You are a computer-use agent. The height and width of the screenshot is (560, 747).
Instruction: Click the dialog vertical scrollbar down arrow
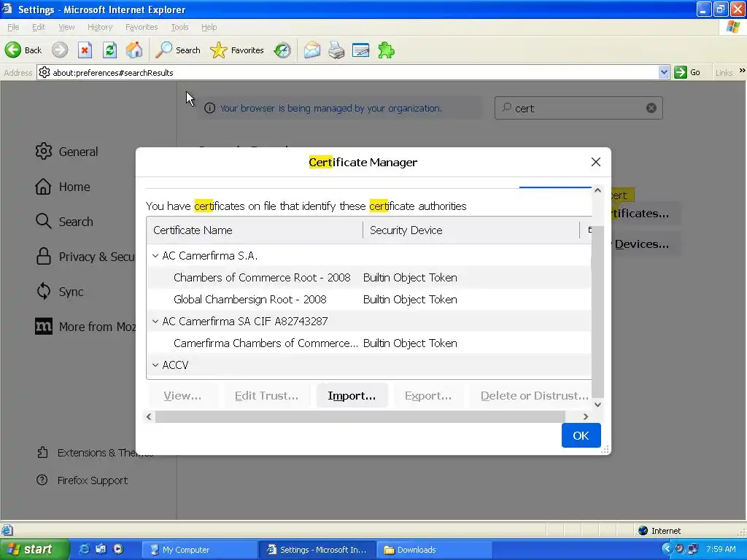click(x=597, y=405)
